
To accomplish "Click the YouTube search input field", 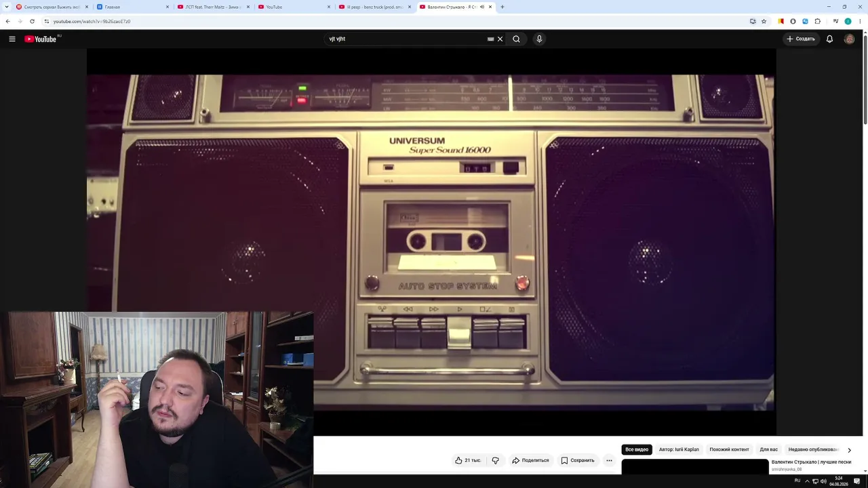I will click(x=406, y=39).
